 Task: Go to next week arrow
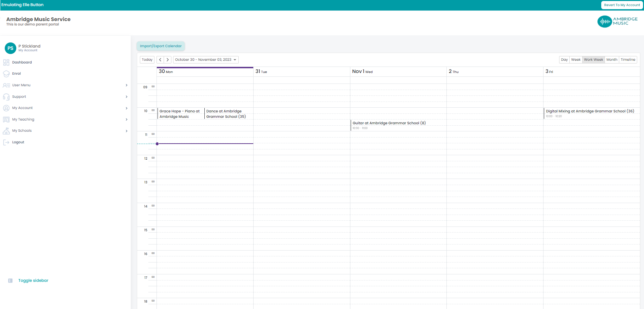click(168, 60)
